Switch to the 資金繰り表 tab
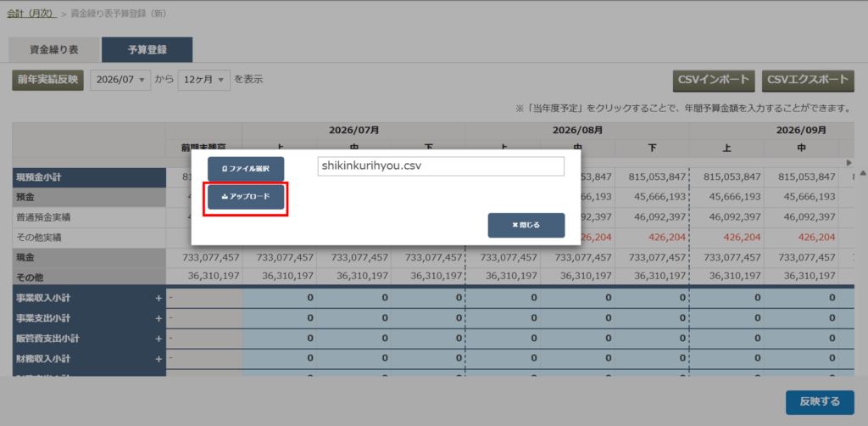 pos(53,50)
